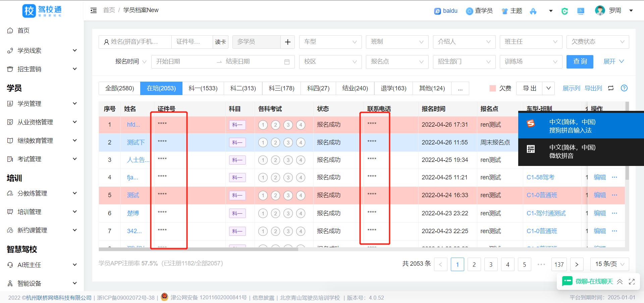Focus the 姓名(拼音)/手机 search field
Image resolution: width=644 pixels, height=303 pixels.
pos(135,42)
